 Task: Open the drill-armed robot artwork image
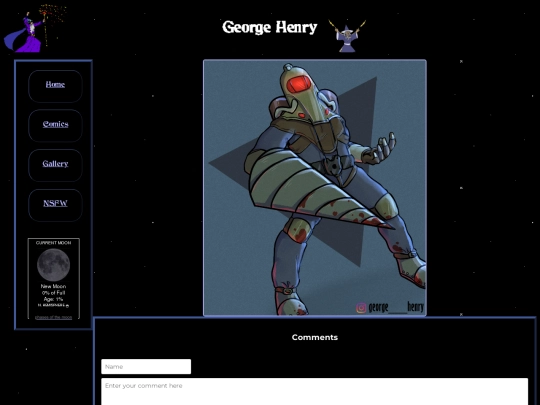coord(315,188)
